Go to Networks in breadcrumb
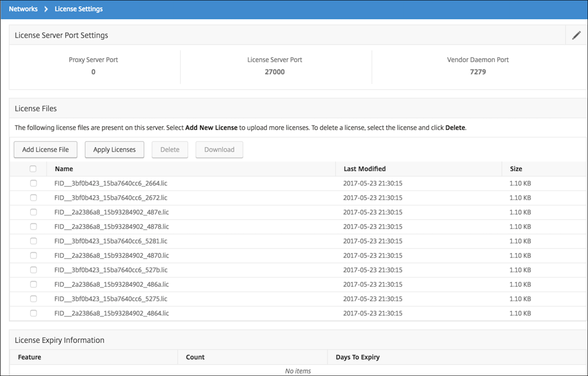The image size is (588, 376). (23, 9)
